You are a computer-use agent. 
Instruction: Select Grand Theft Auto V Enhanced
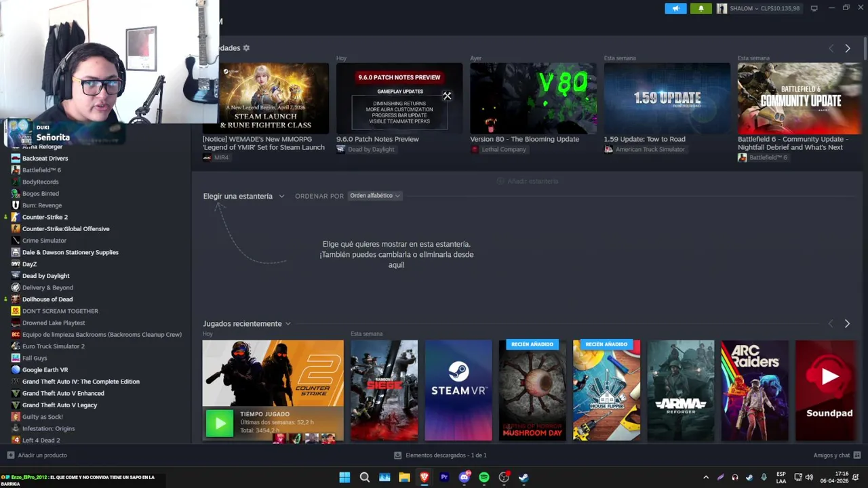click(63, 393)
